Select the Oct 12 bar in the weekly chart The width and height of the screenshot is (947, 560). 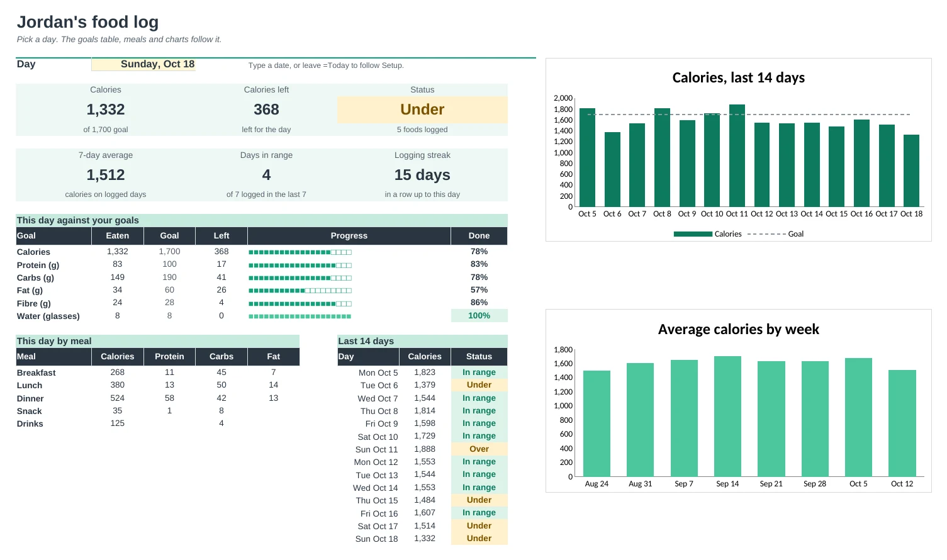click(x=902, y=423)
